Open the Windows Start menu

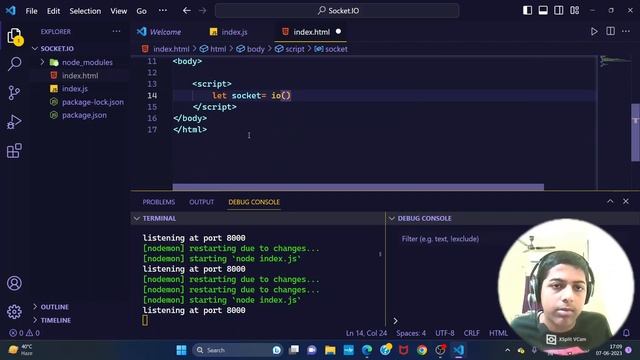pos(181,350)
